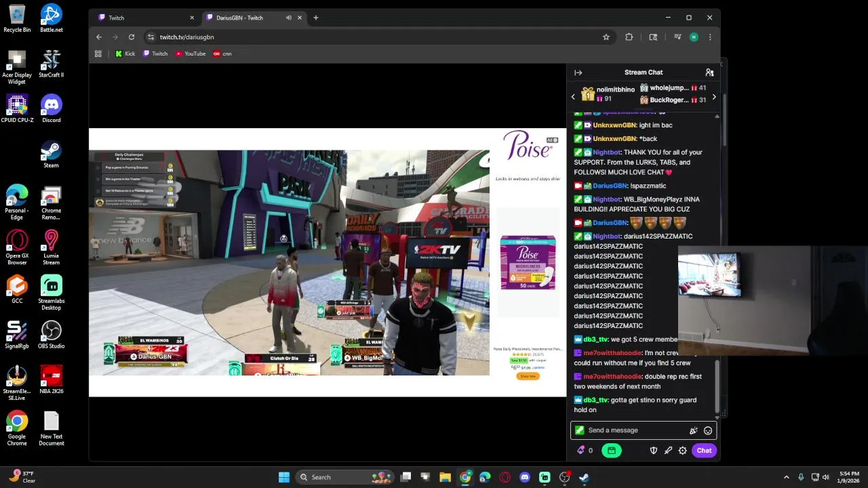Open nolimitbhino top gifter entry

[x=608, y=94]
